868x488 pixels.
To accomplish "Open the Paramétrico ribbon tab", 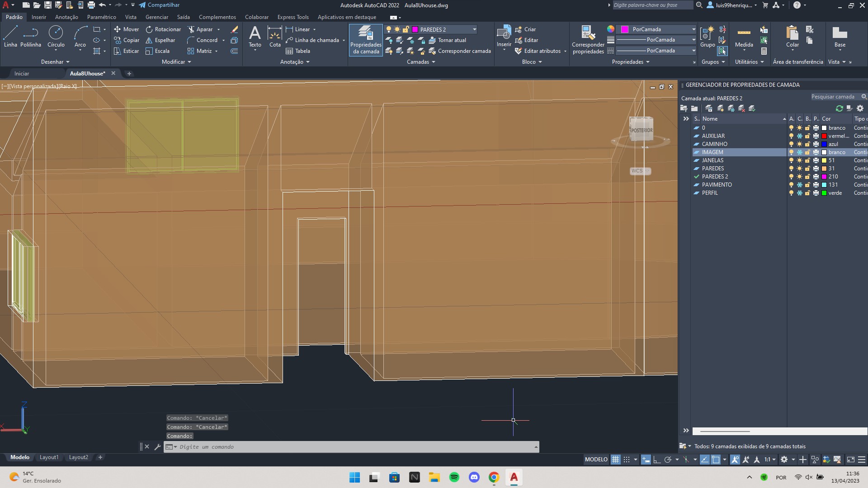I will (x=101, y=17).
